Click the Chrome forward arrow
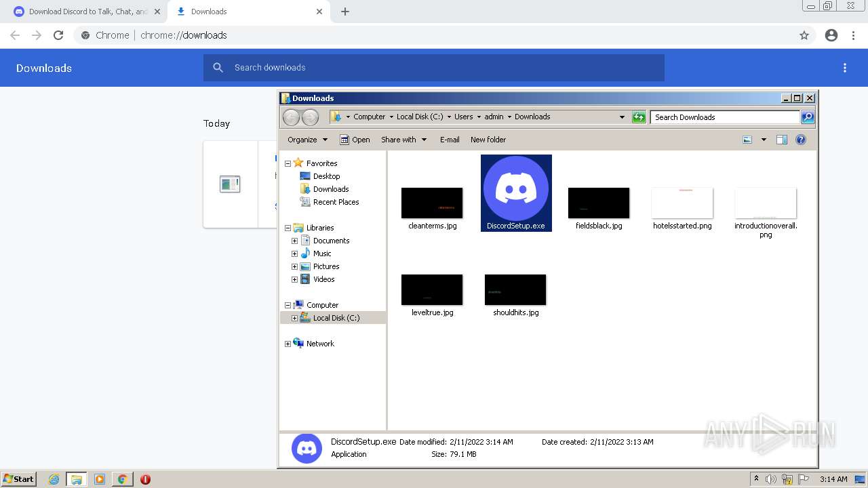 37,35
